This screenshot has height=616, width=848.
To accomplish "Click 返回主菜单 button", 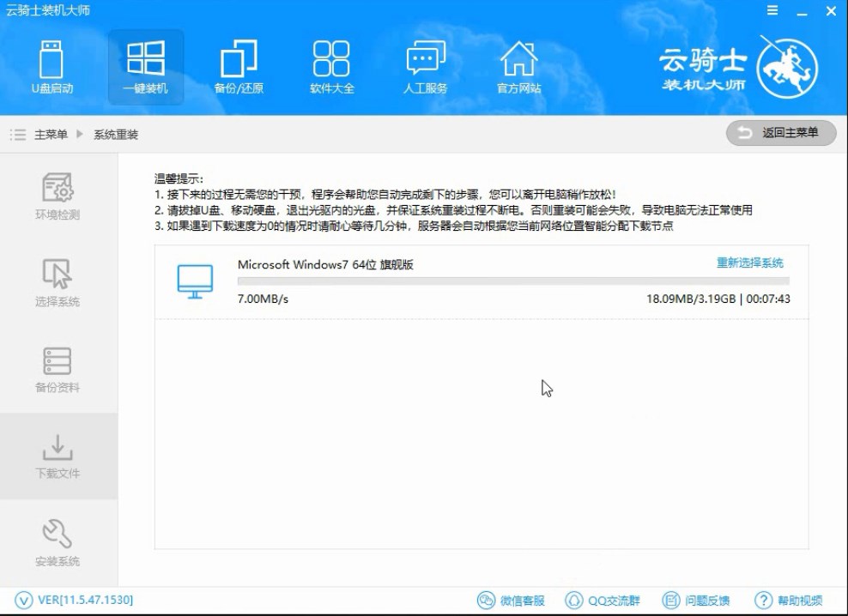I will coord(782,133).
